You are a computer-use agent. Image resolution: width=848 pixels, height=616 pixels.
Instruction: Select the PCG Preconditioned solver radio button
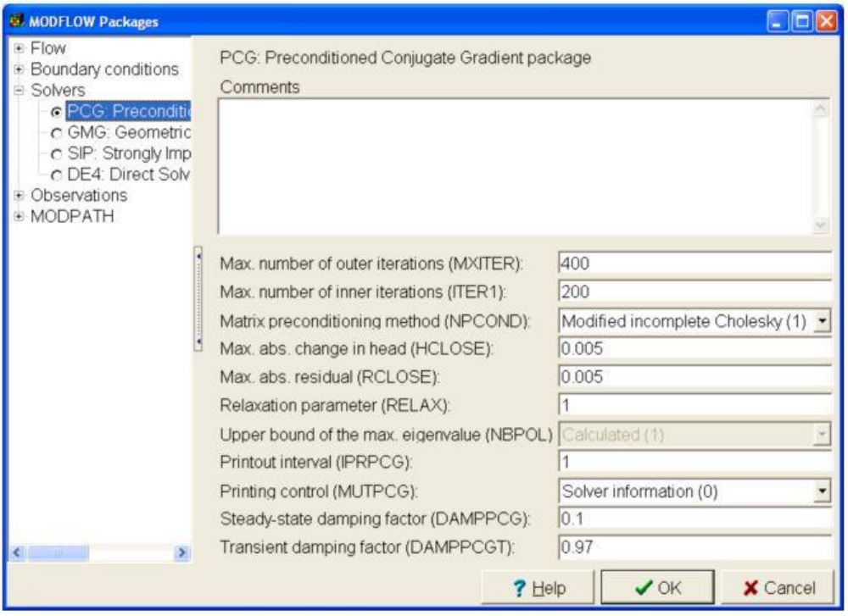(56, 113)
